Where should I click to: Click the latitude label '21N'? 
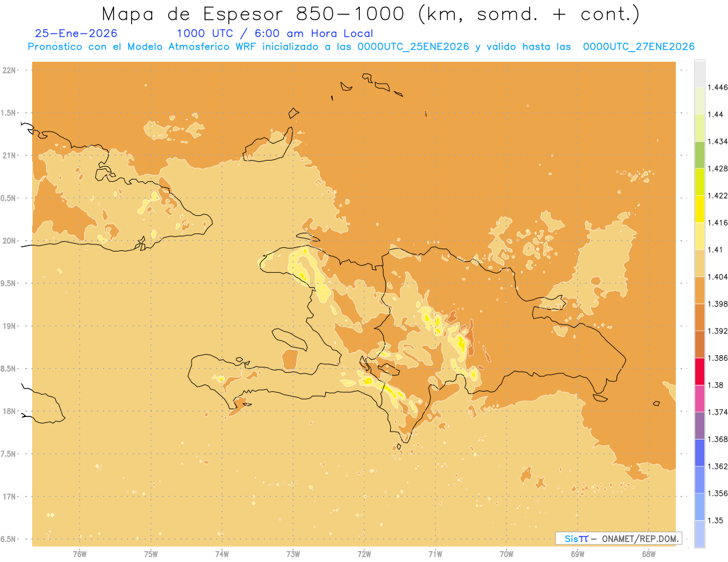click(9, 156)
